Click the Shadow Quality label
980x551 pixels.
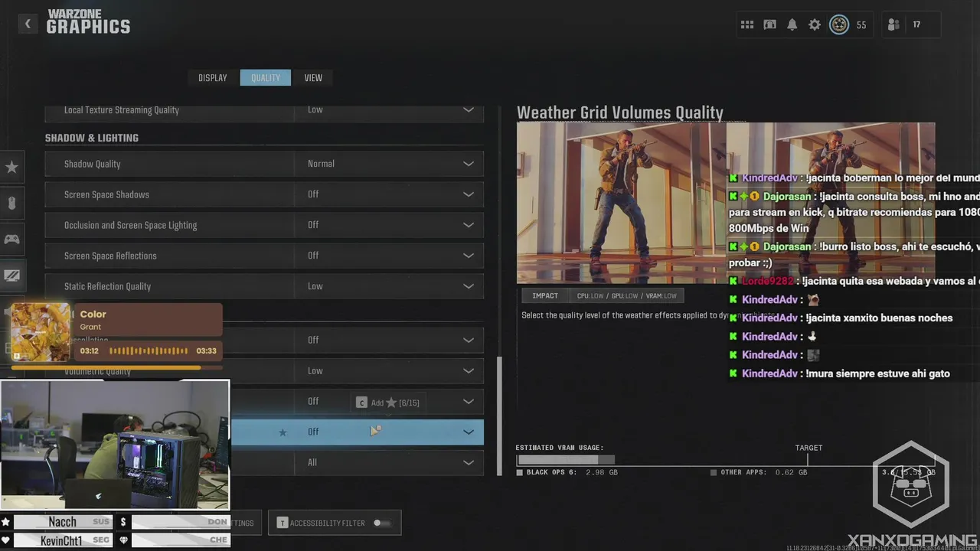point(93,164)
